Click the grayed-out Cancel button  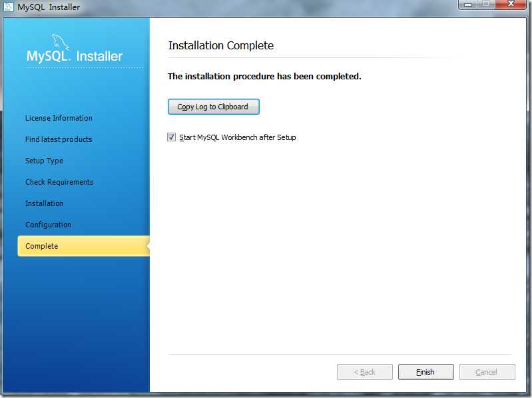coord(487,372)
